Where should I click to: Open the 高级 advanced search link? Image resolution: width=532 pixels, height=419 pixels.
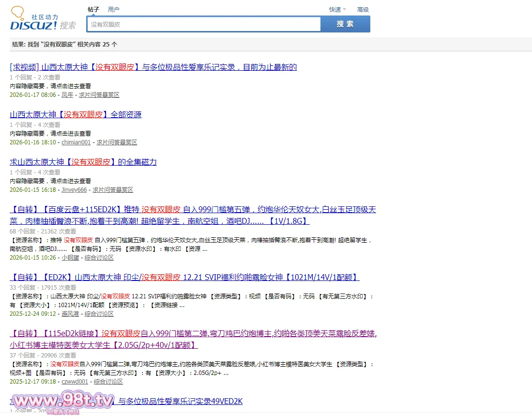tap(363, 9)
